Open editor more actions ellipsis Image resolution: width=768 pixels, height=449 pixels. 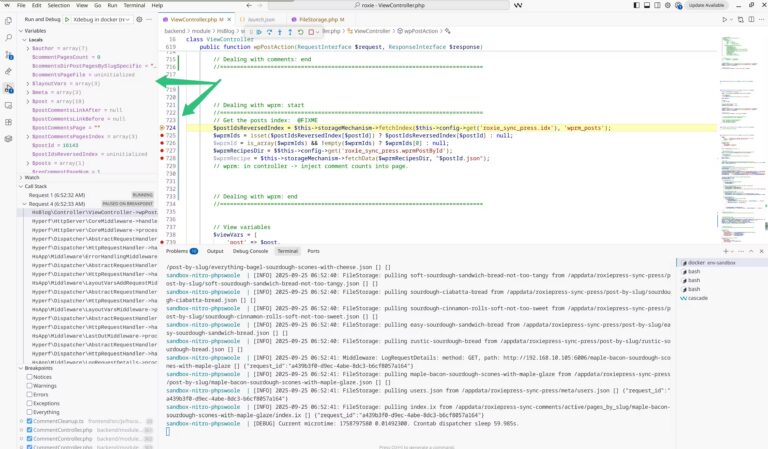coord(761,20)
